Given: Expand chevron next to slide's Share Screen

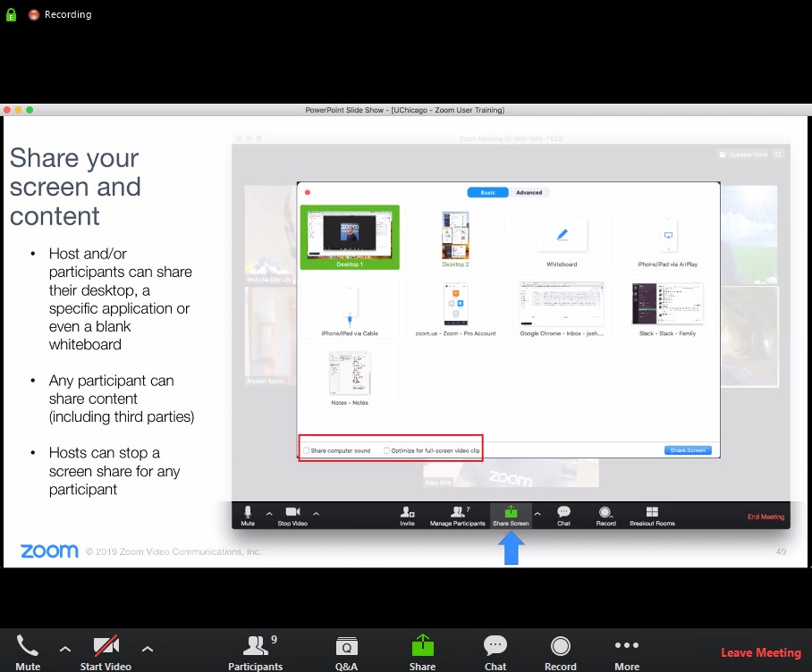Looking at the screenshot, I should [537, 514].
